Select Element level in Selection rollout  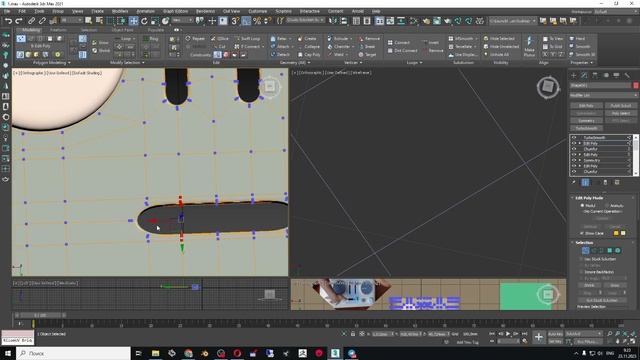pyautogui.click(x=618, y=251)
